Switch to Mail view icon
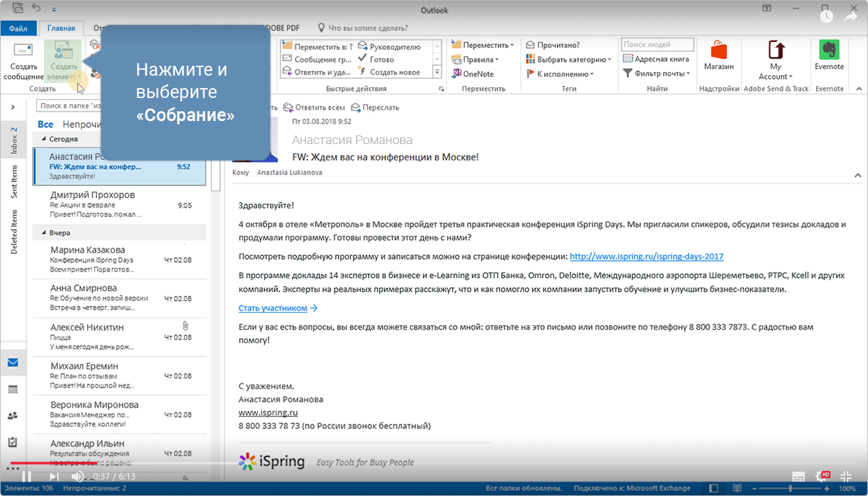Screen dimensions: 868x496 [12, 362]
